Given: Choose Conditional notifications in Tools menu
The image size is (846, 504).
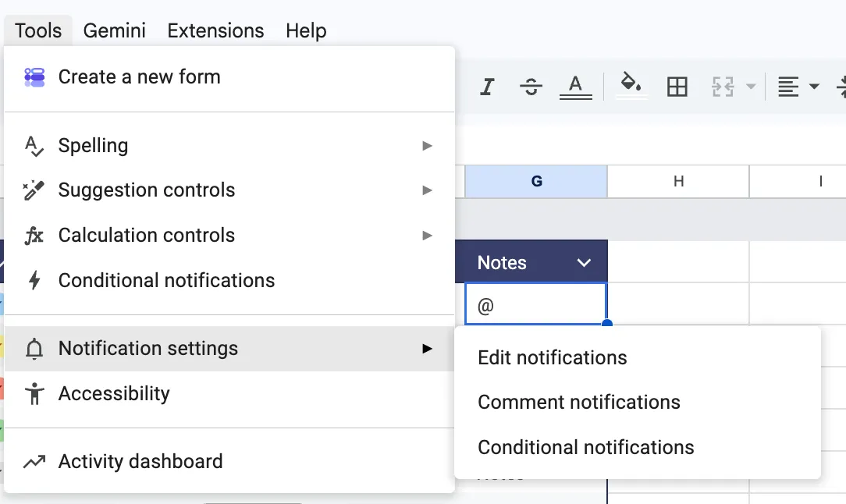Looking at the screenshot, I should pyautogui.click(x=229, y=281).
